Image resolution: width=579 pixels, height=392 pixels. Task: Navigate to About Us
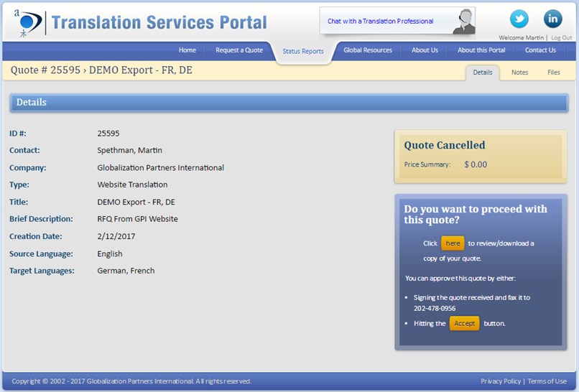pos(425,50)
